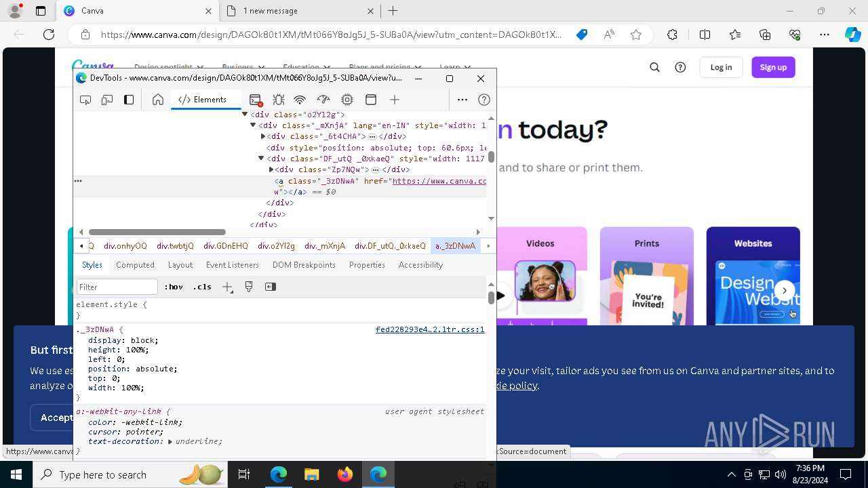Collapse the div class o2Yl2g node
Image resolution: width=868 pixels, height=488 pixels.
click(x=245, y=115)
